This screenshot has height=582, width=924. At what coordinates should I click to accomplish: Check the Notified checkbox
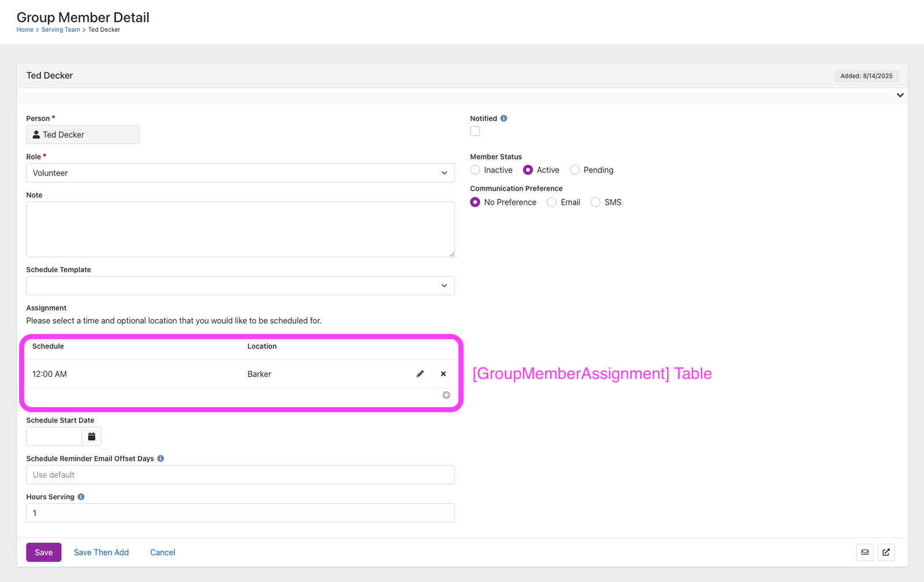coord(475,131)
